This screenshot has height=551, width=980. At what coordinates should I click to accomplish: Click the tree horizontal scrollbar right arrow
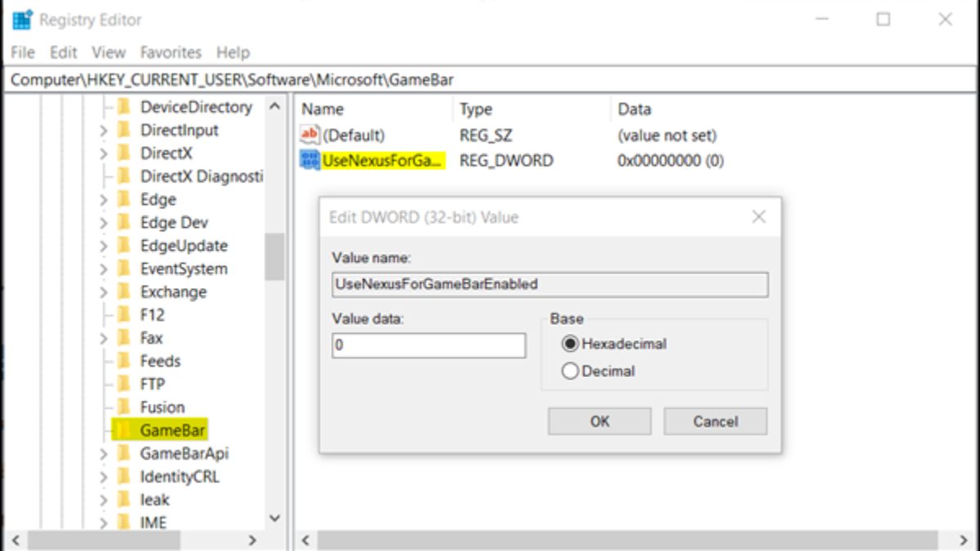(x=252, y=540)
